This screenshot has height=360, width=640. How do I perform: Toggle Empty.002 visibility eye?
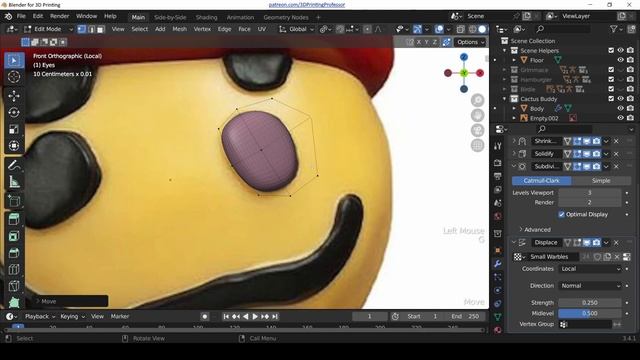tap(620, 118)
